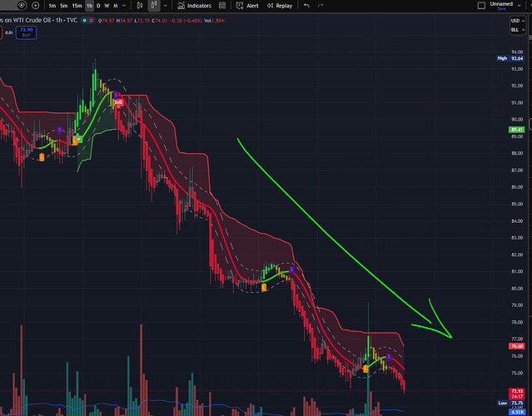Viewport: 532px width, 416px height.
Task: Click the Unnamed layout name
Action: (501, 4)
